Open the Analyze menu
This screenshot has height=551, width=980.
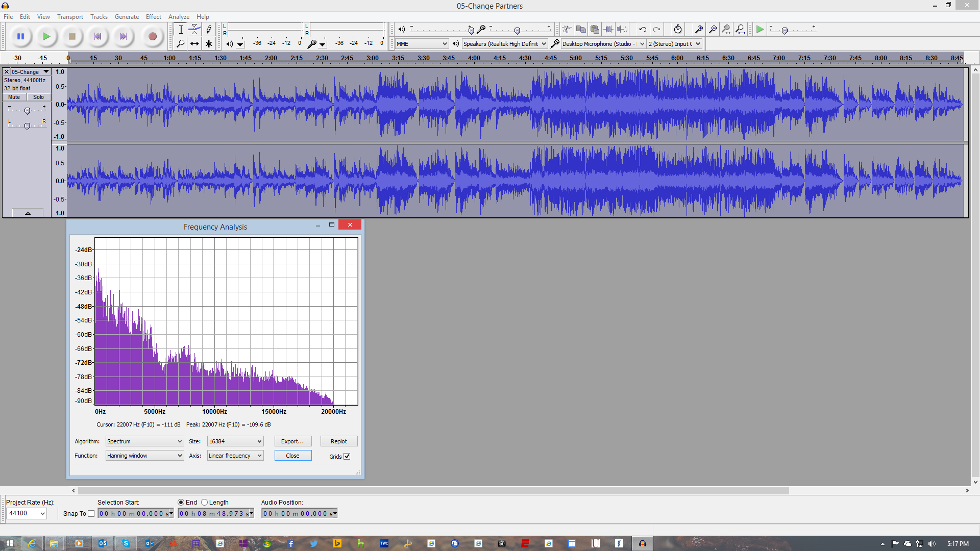pyautogui.click(x=178, y=16)
